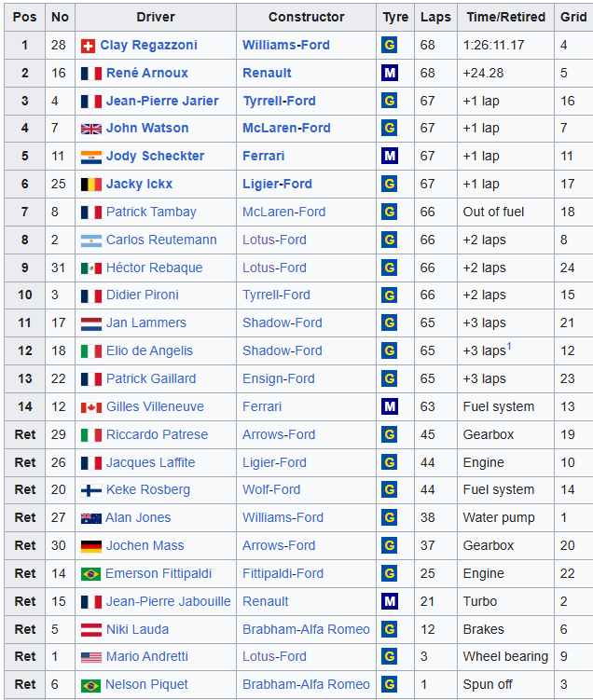Click the Belgian flag beside Jacky Ickx
This screenshot has width=593, height=700.
point(91,185)
